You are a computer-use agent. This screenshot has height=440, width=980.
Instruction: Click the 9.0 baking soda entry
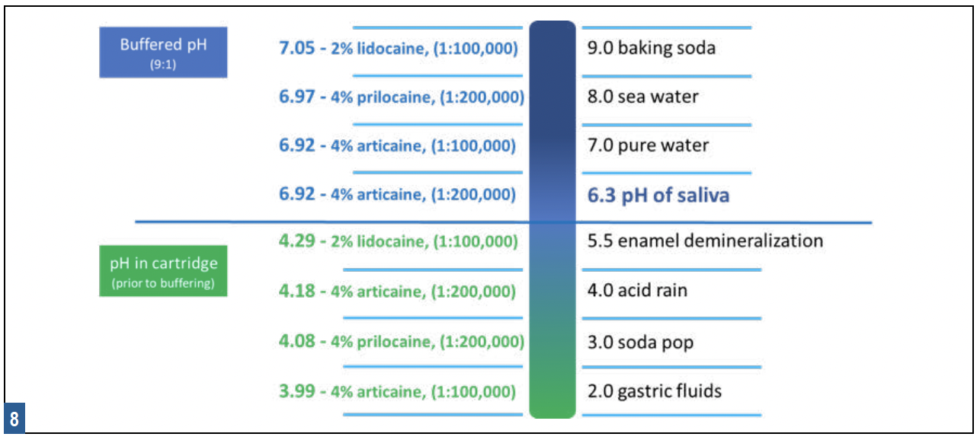click(652, 49)
